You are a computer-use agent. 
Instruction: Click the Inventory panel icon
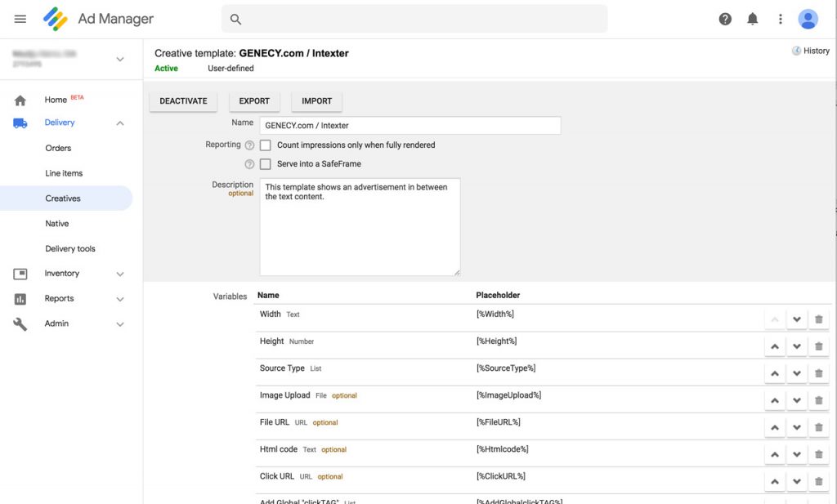(x=20, y=274)
